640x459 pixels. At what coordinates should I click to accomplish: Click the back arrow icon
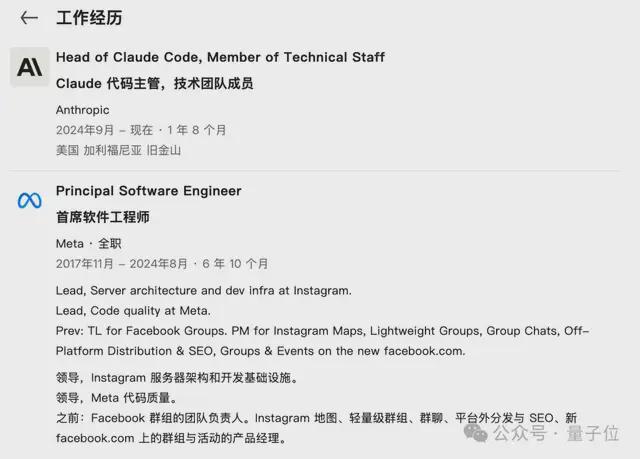[x=29, y=18]
